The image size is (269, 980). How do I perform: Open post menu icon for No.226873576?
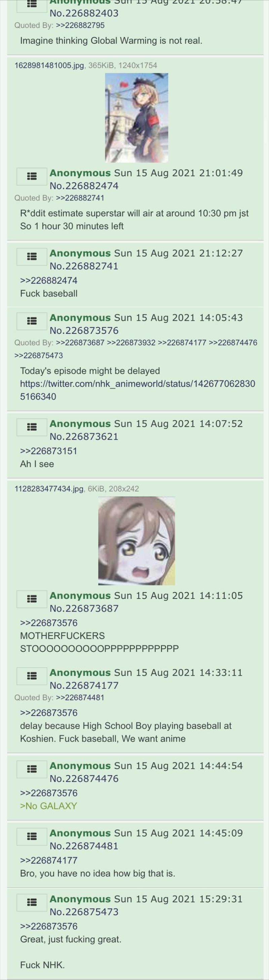point(32,321)
